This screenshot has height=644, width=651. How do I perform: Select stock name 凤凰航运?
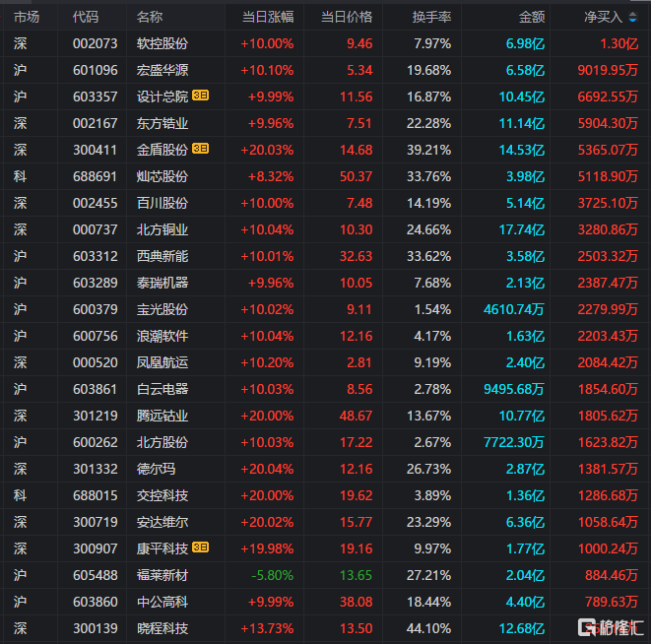[x=163, y=362]
